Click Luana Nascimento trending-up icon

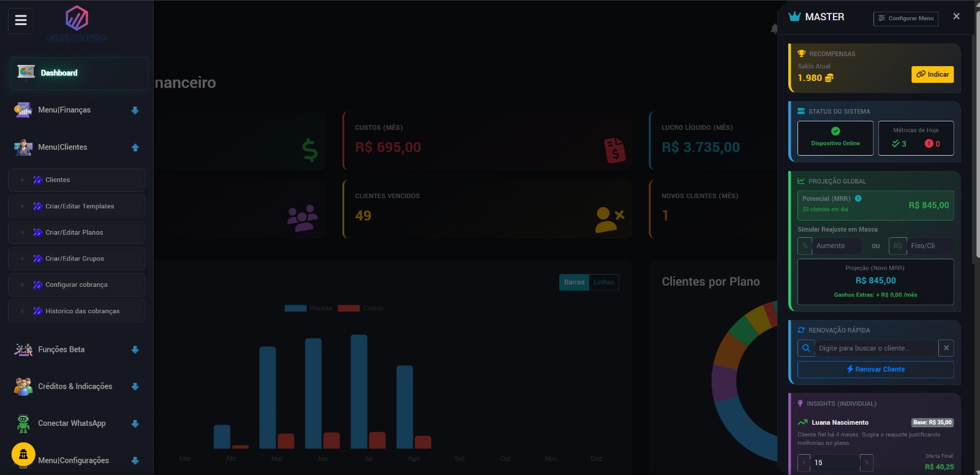pos(802,422)
